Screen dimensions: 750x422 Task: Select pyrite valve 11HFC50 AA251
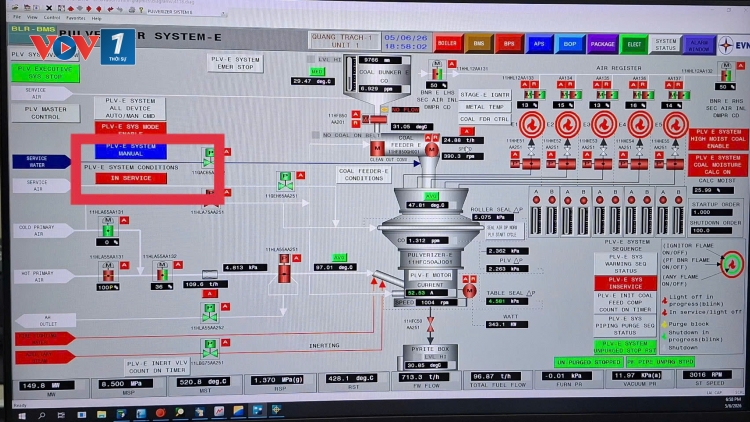pyautogui.click(x=430, y=325)
